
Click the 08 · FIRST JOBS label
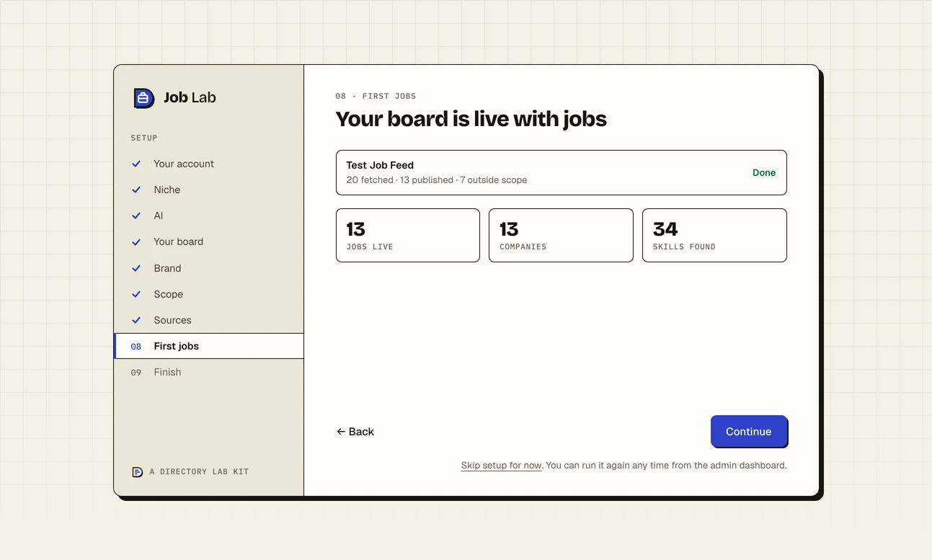[x=376, y=96]
